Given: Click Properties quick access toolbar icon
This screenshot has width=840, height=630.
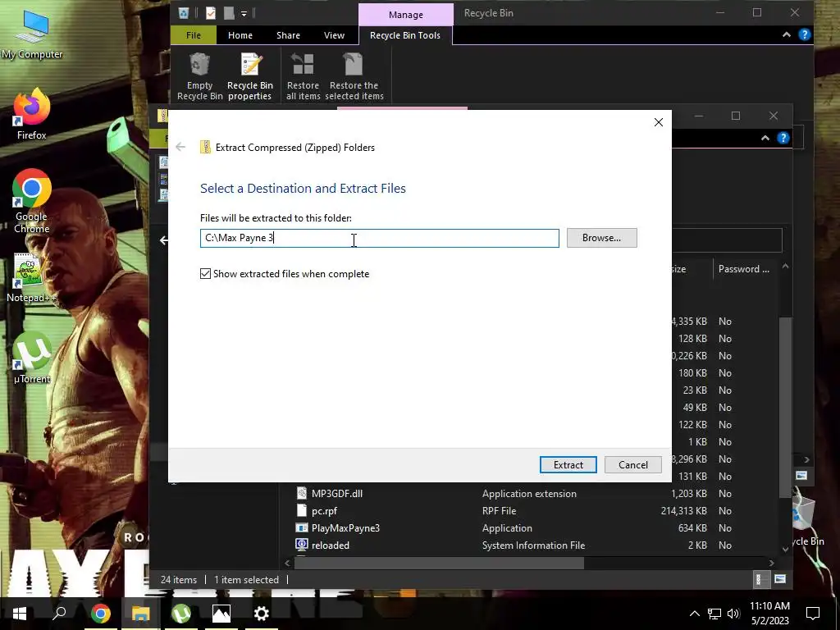Looking at the screenshot, I should pyautogui.click(x=211, y=13).
